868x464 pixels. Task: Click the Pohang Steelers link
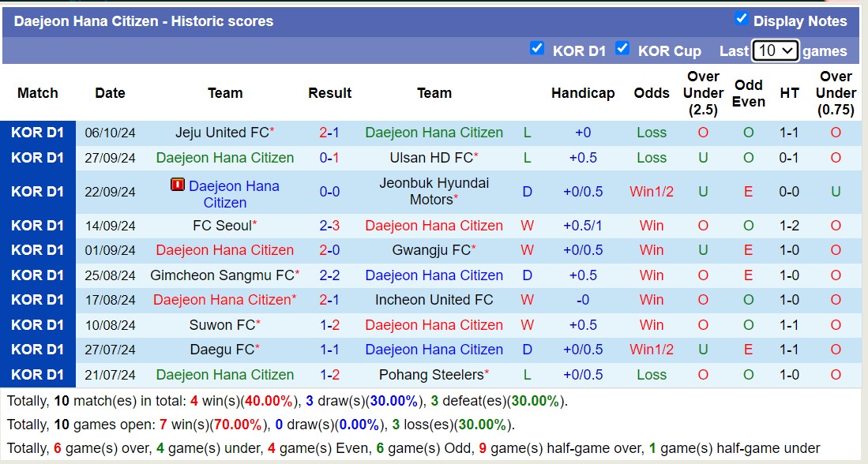click(433, 375)
